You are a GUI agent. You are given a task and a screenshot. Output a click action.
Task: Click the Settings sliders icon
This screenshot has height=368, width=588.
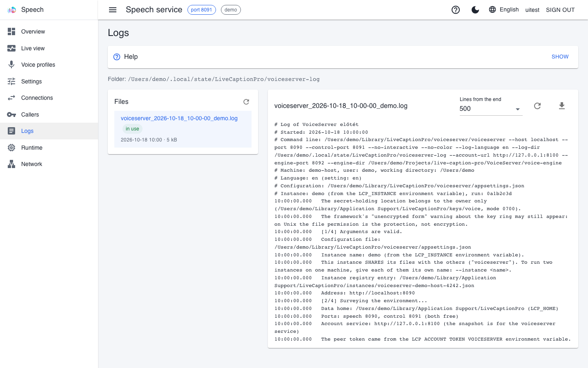tap(11, 81)
